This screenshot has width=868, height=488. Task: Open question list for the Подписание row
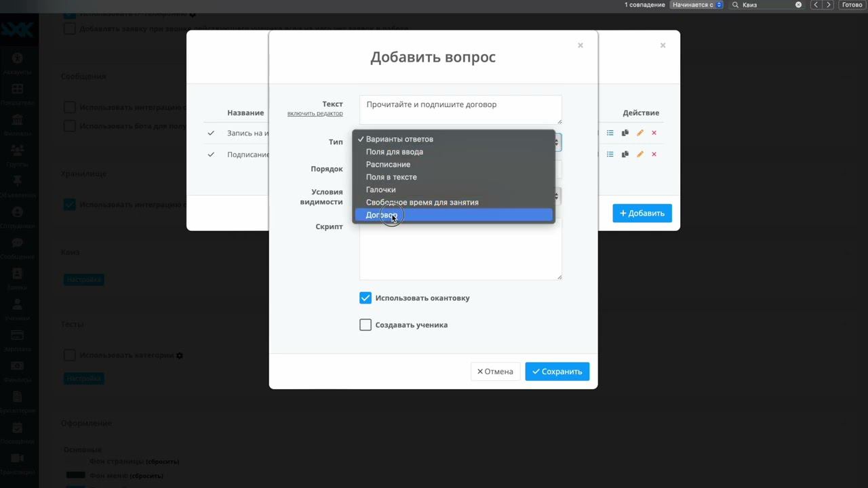click(610, 155)
